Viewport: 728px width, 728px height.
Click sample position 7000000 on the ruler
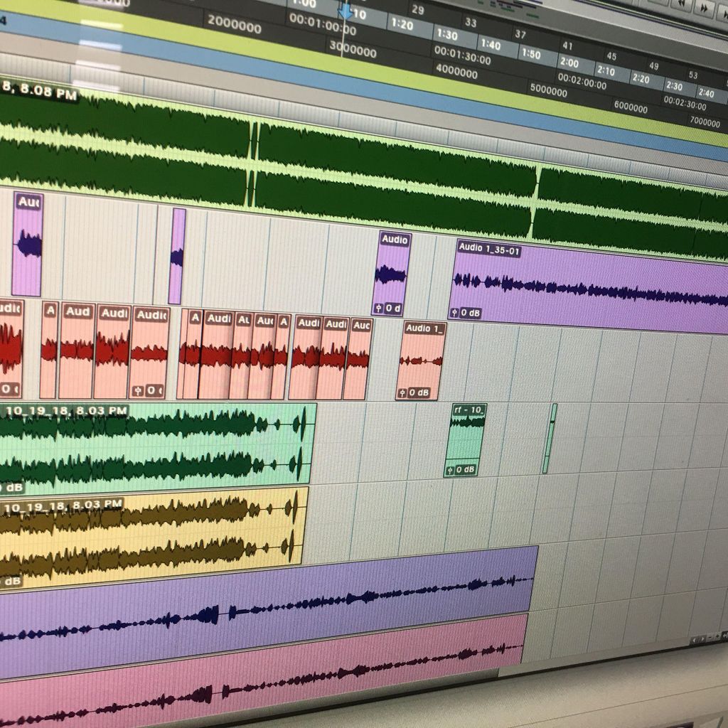pyautogui.click(x=705, y=122)
